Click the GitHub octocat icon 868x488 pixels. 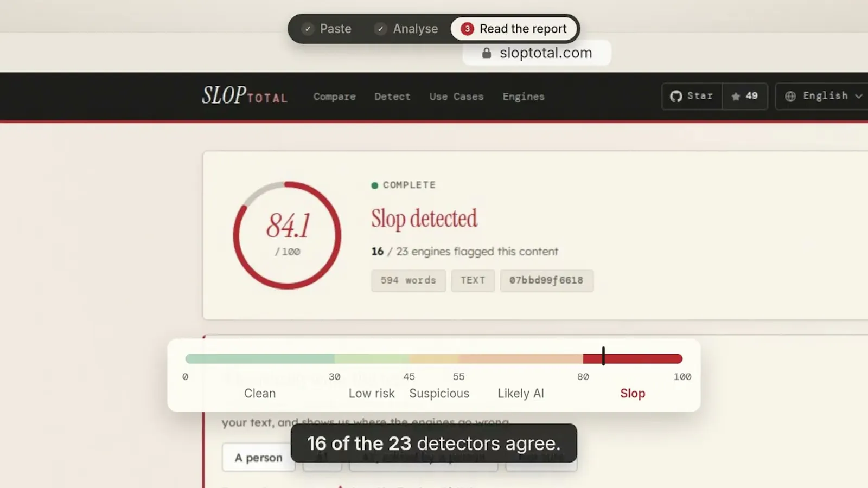coord(676,96)
